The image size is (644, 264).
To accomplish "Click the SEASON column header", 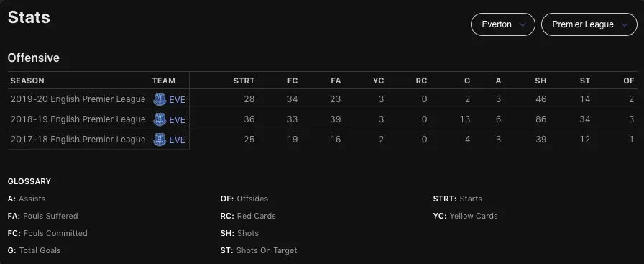I will (27, 81).
